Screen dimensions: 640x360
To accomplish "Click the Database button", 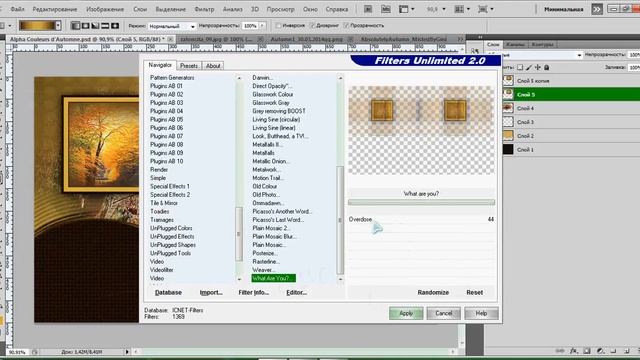I will coord(168,292).
